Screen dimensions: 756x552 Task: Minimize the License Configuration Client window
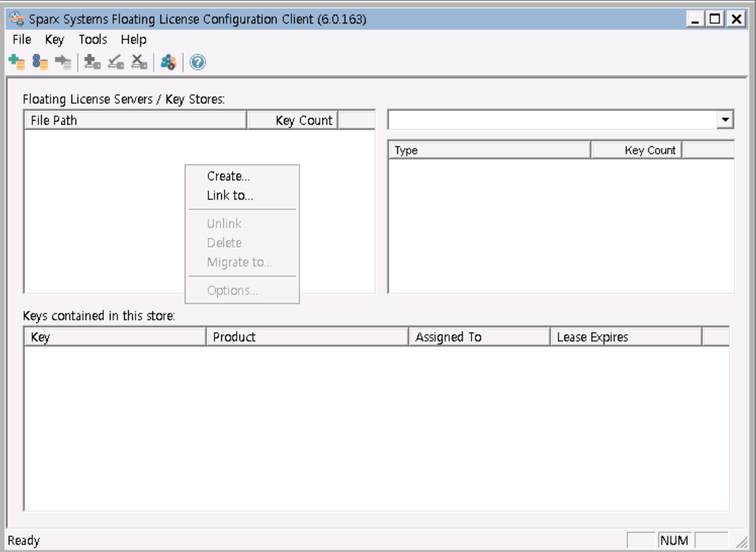pyautogui.click(x=695, y=20)
